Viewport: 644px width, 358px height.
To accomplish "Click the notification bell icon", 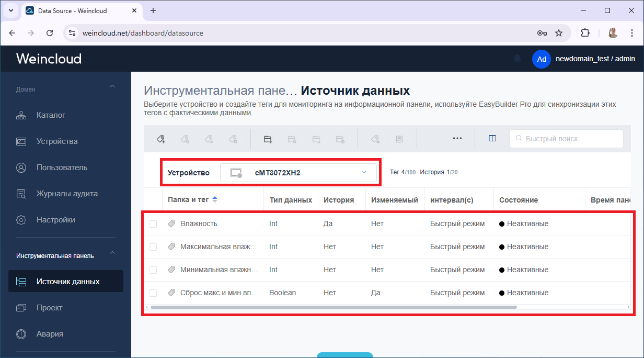I will (517, 59).
